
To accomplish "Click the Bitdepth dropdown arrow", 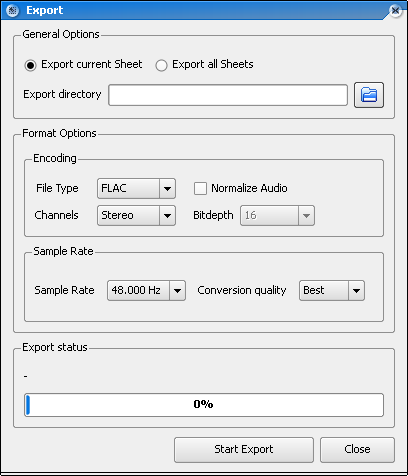I will (306, 215).
